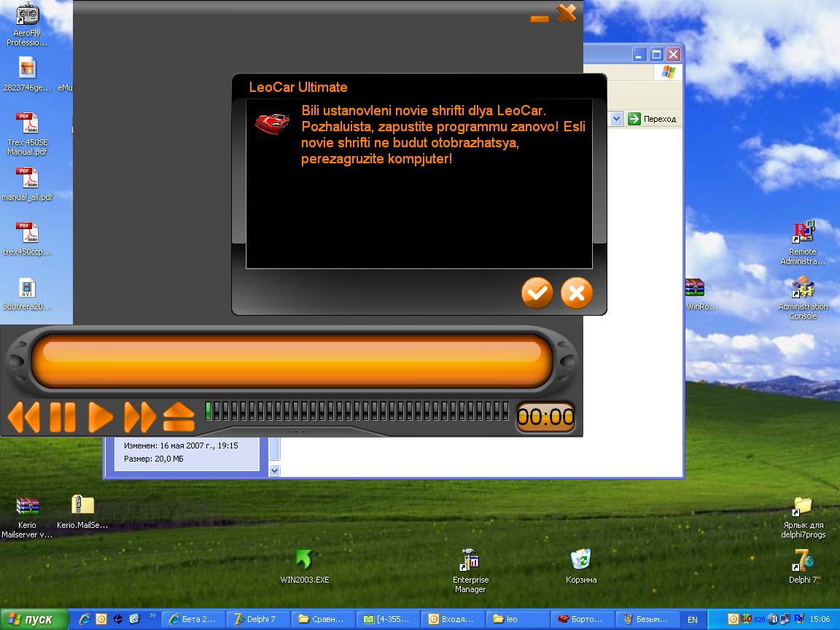The height and width of the screenshot is (630, 840).
Task: Open the Explorer address bar dropdown
Action: pos(617,118)
